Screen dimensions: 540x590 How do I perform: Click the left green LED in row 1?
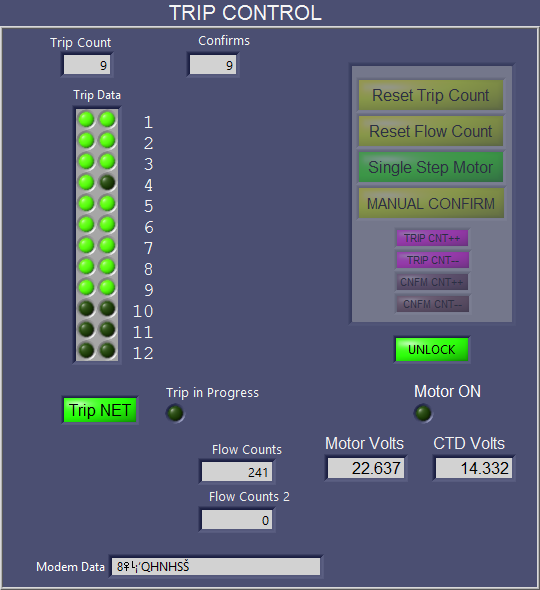[x=86, y=120]
